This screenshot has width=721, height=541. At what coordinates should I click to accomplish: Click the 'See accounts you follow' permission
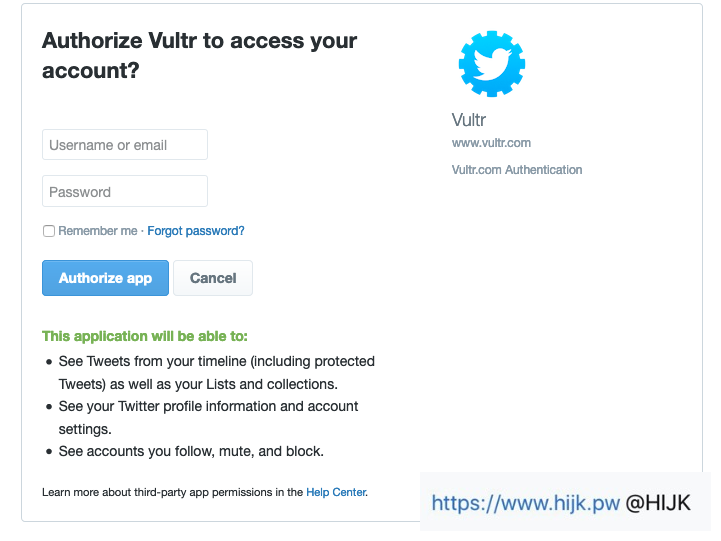pyautogui.click(x=190, y=451)
